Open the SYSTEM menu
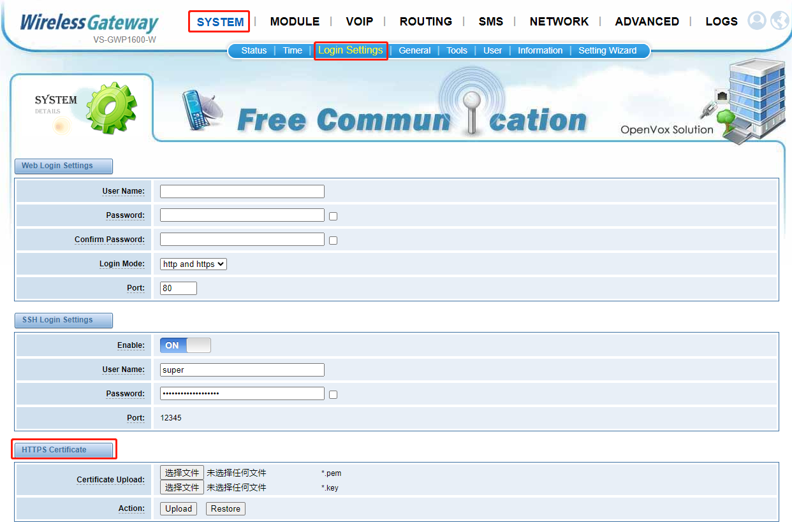 point(220,22)
